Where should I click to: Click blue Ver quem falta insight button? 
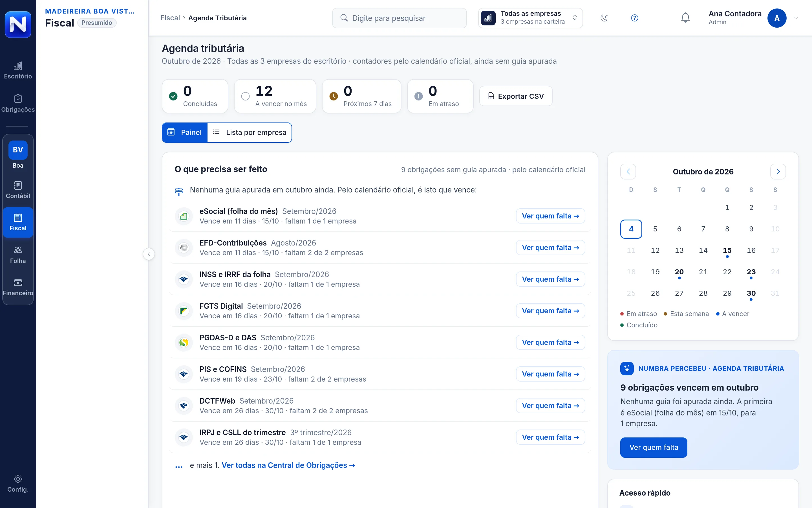[653, 447]
